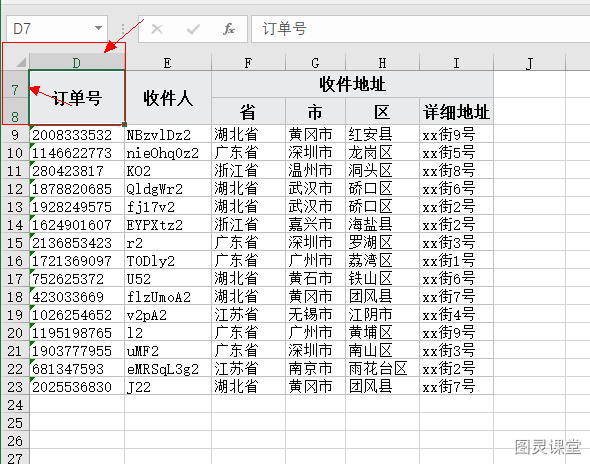
Task: Click the 收件人 header cell
Action: pos(168,98)
